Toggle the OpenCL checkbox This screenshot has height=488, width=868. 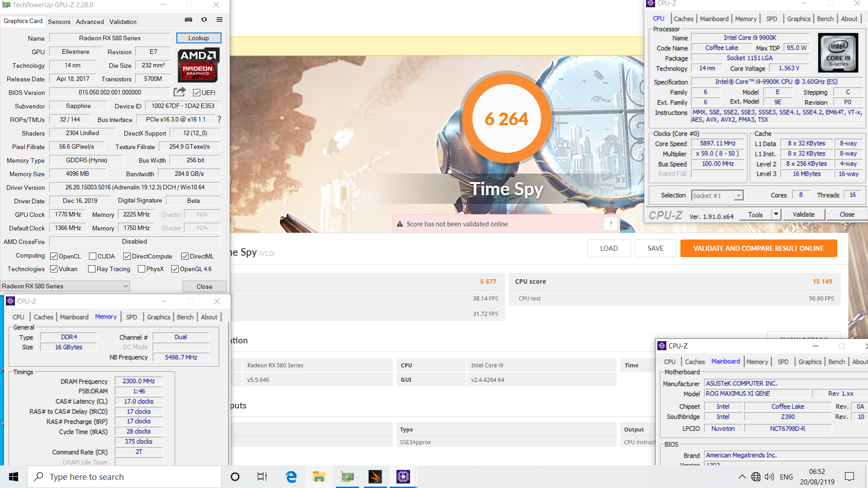coord(54,256)
